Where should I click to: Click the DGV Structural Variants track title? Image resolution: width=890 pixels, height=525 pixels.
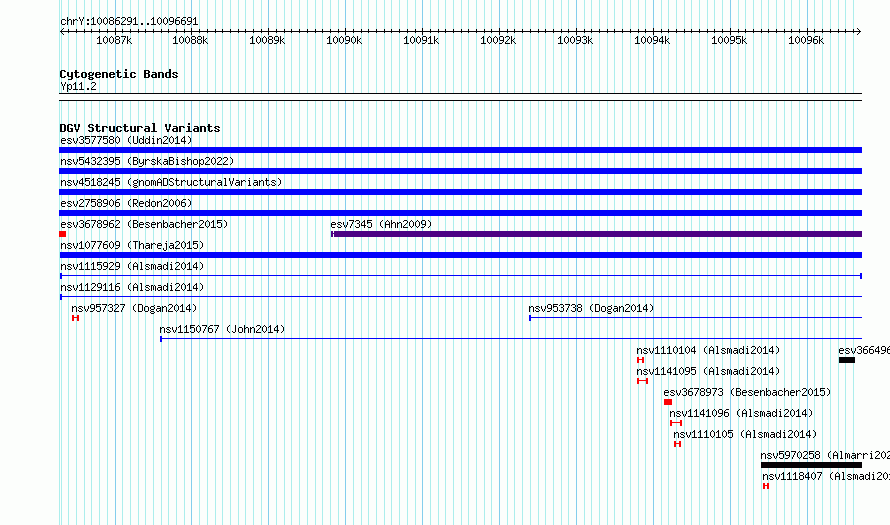point(140,128)
